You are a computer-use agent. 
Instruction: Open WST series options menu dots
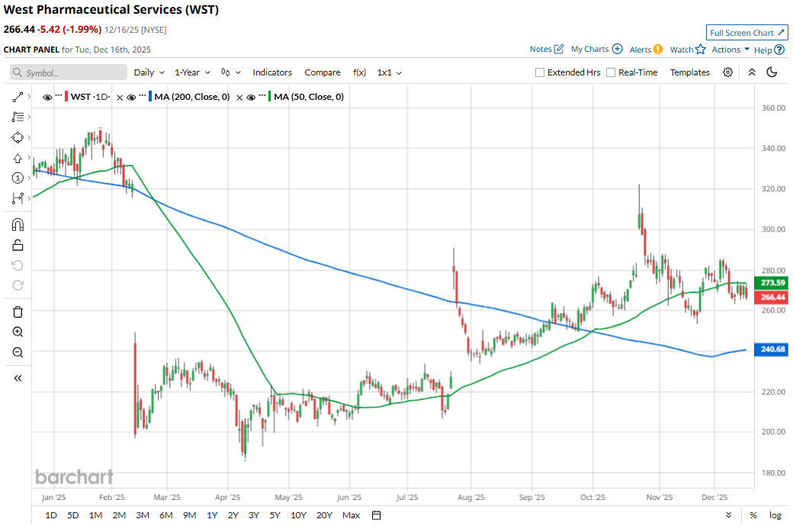(x=59, y=95)
